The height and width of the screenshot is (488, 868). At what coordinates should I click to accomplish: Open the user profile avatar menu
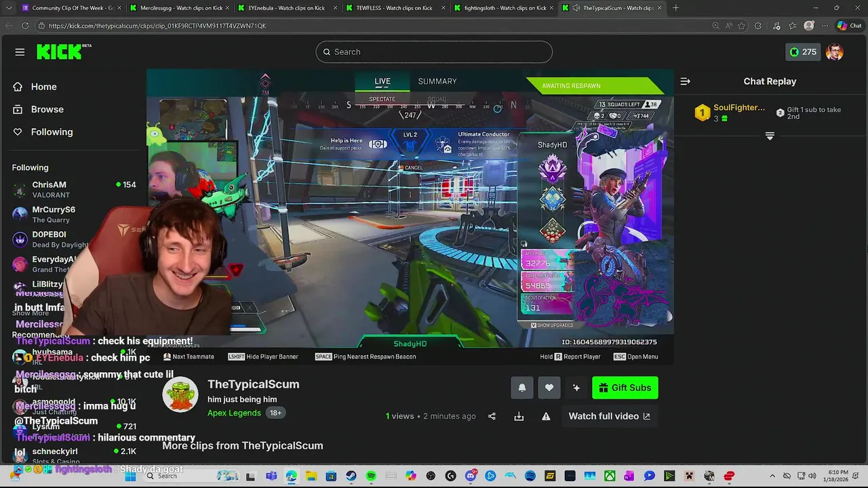835,52
